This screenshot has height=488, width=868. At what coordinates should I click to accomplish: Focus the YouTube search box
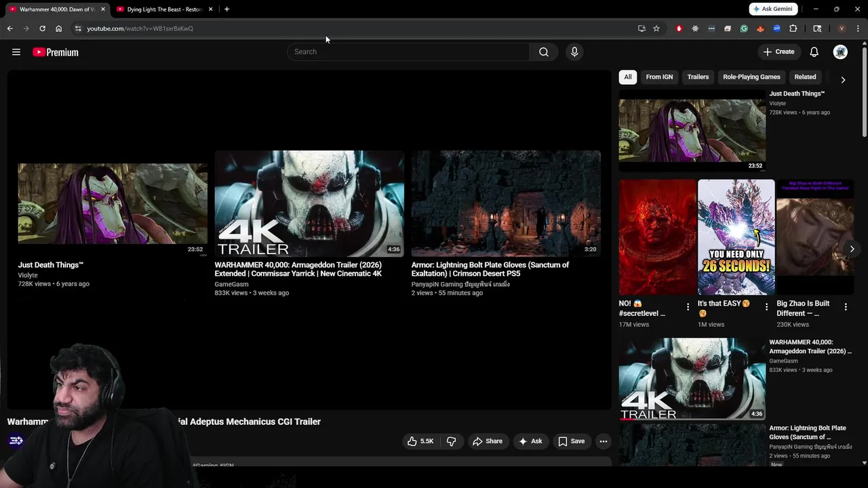(408, 52)
